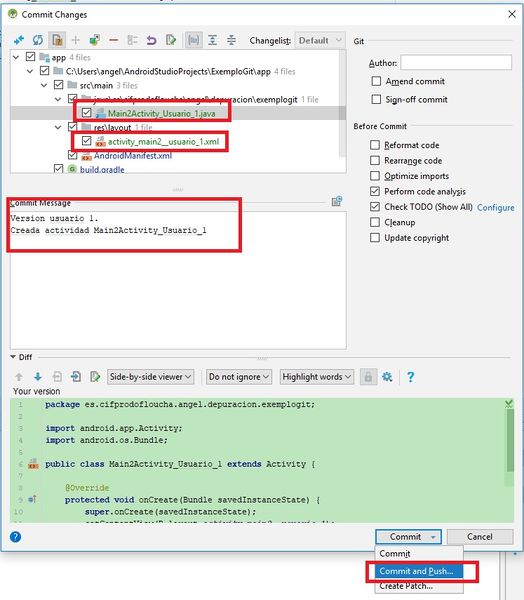Toggle the Amend commit checkbox
Screen dimensions: 524x600
click(376, 81)
